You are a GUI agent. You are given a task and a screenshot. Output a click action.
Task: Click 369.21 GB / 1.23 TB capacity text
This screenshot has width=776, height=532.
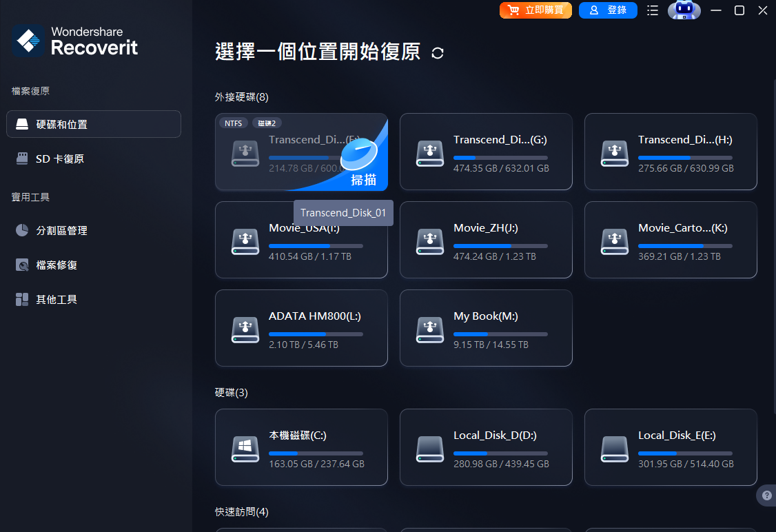[x=679, y=256]
